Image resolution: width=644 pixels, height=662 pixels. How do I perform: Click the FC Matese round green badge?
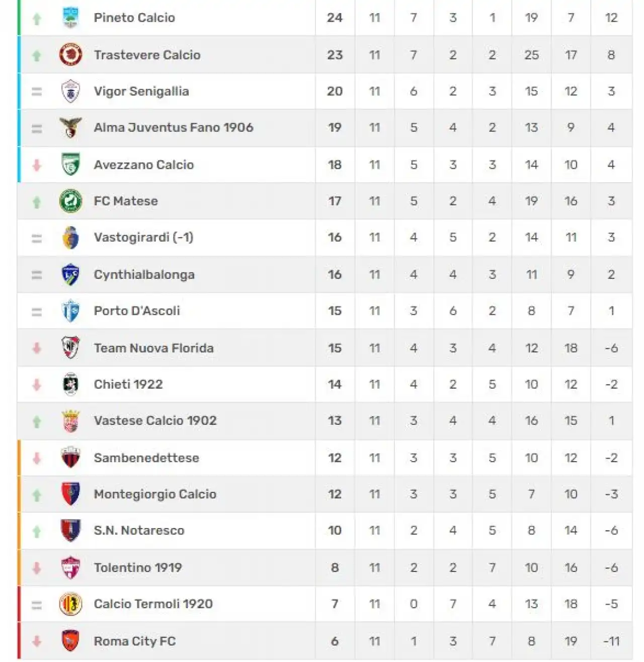[x=70, y=201]
